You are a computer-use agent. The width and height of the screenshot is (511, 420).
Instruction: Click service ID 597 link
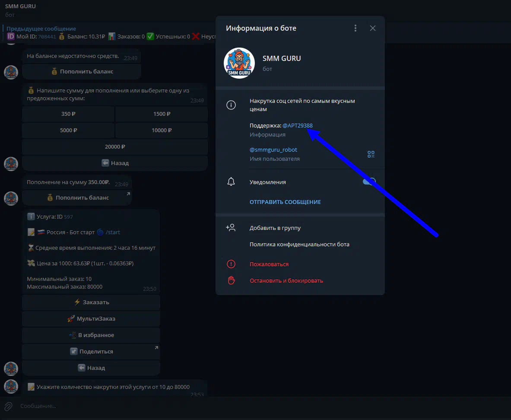[68, 217]
